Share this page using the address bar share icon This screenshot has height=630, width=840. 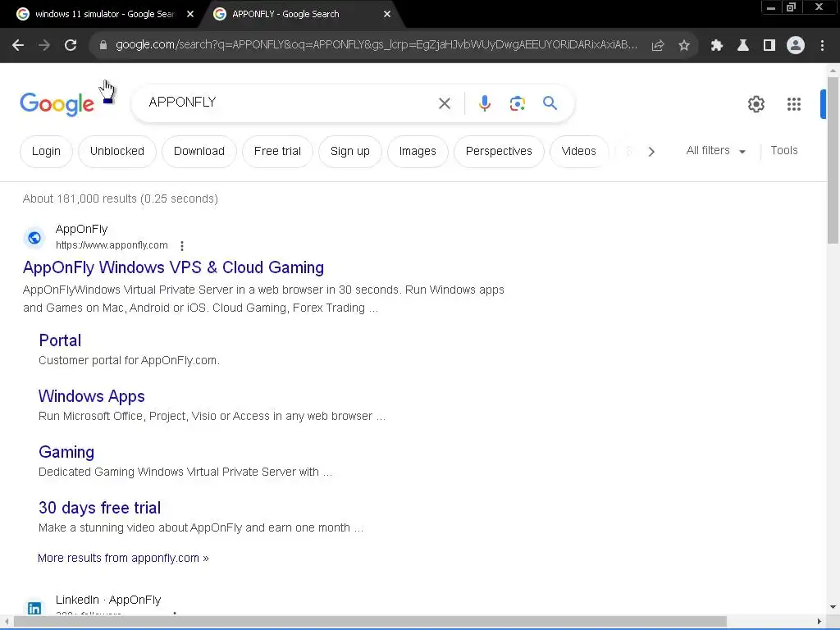(658, 46)
